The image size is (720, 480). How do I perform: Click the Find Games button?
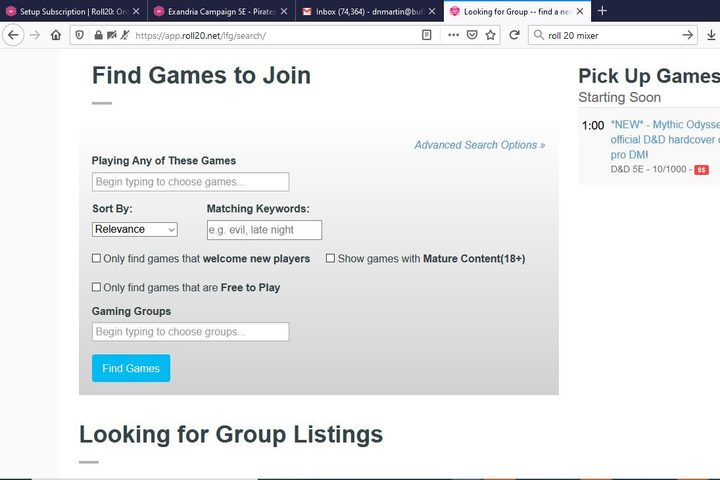[x=131, y=368]
